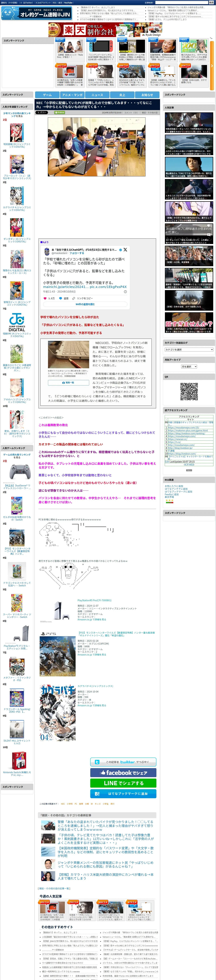Click the 写真一覧 photo list button
Image resolution: width=216 pixels, height=980 pixels.
click(x=69, y=383)
